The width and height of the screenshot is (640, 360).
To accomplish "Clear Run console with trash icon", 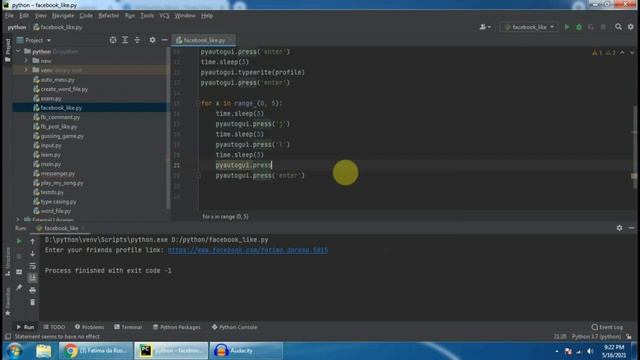I will (x=33, y=302).
